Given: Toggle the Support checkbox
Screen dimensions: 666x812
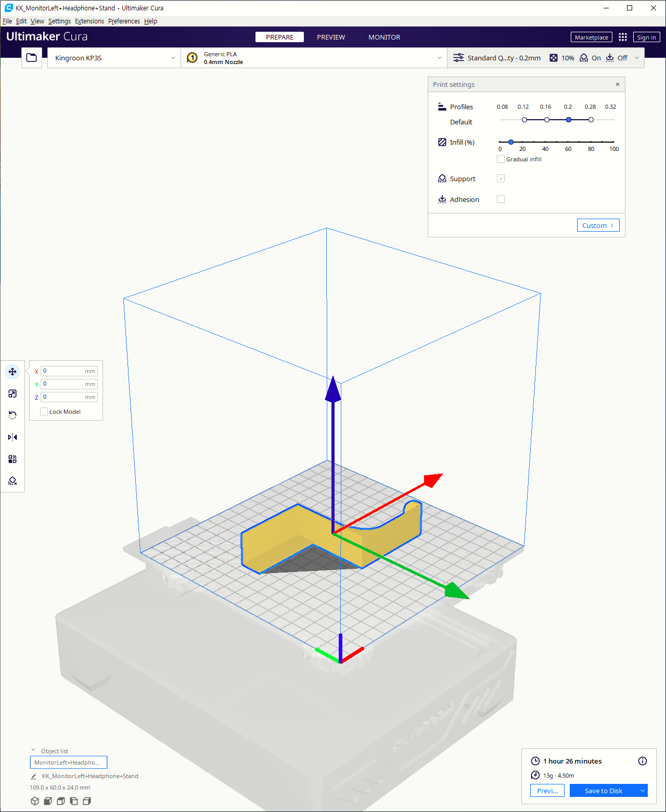Looking at the screenshot, I should [501, 179].
